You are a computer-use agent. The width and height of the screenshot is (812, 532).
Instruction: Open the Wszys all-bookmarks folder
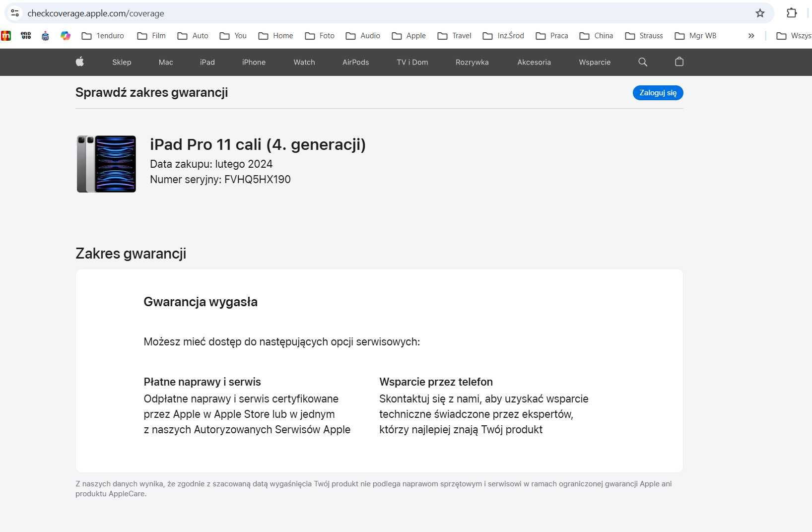(x=794, y=36)
